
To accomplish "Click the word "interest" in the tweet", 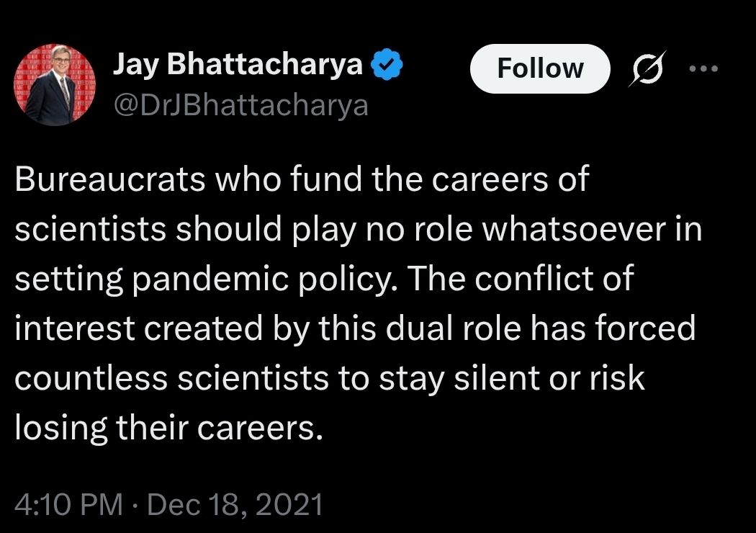I will point(75,329).
